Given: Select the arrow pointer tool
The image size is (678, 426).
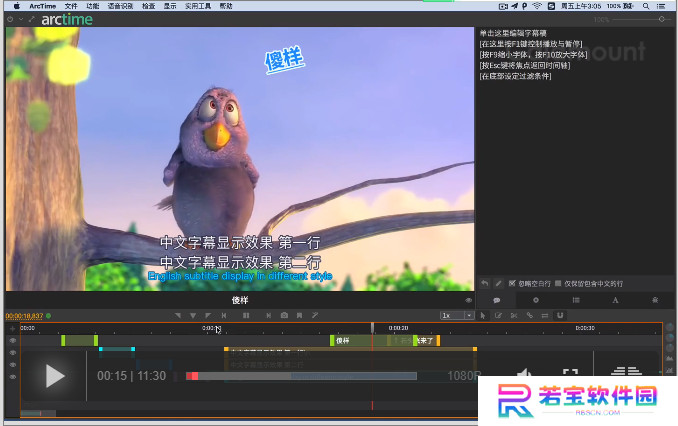Looking at the screenshot, I should tap(483, 316).
